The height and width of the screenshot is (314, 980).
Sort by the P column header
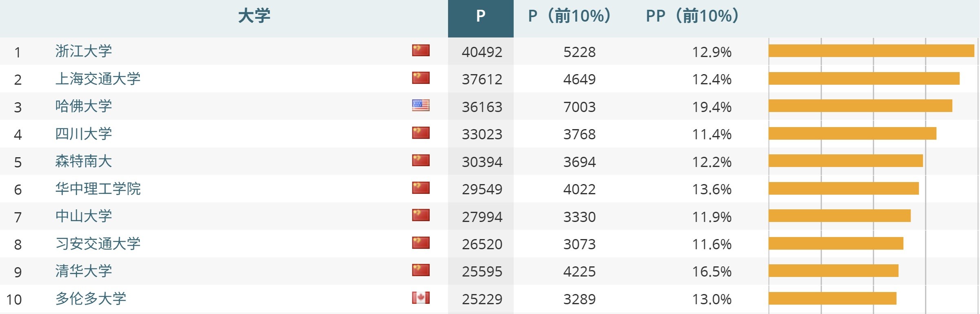click(x=481, y=16)
